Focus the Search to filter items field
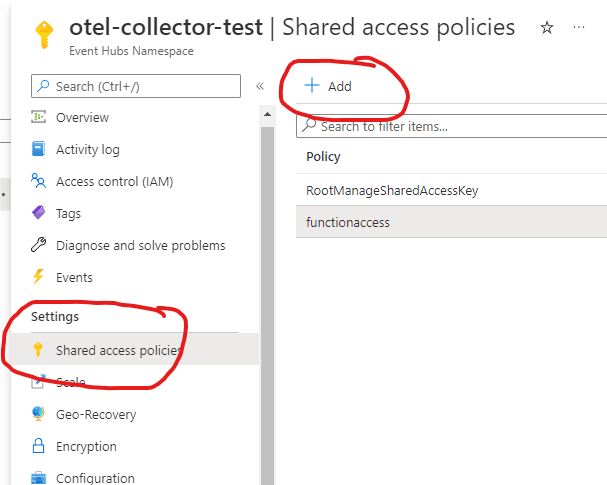Viewport: 607px width, 485px height. pyautogui.click(x=450, y=126)
